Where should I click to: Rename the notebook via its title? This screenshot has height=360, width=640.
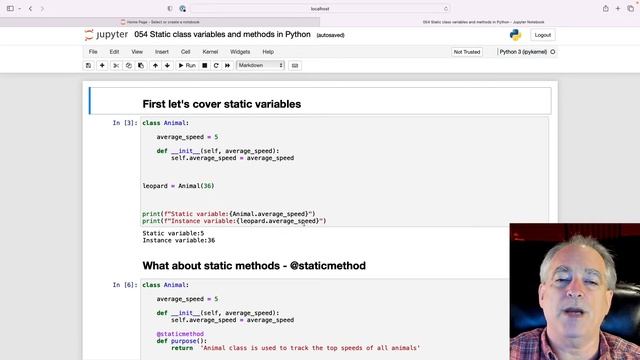[x=222, y=35]
